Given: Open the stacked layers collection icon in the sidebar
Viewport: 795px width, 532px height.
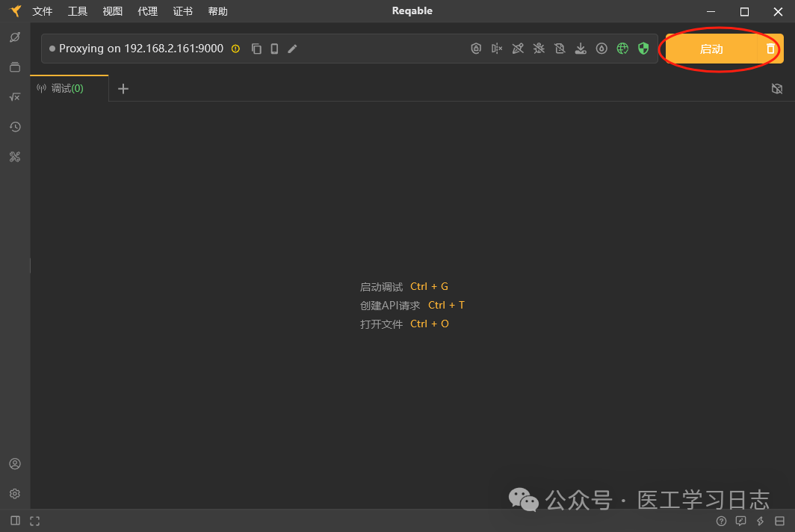Looking at the screenshot, I should pos(15,67).
